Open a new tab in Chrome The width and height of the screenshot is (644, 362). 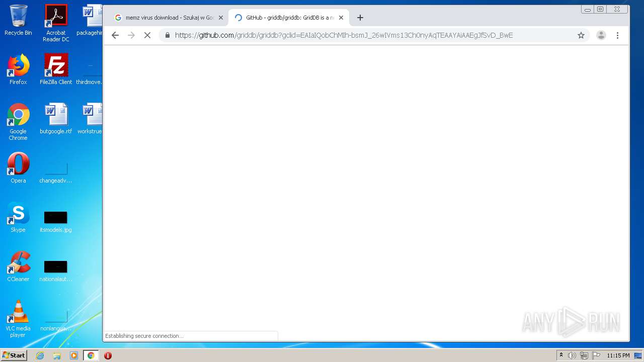point(360,18)
